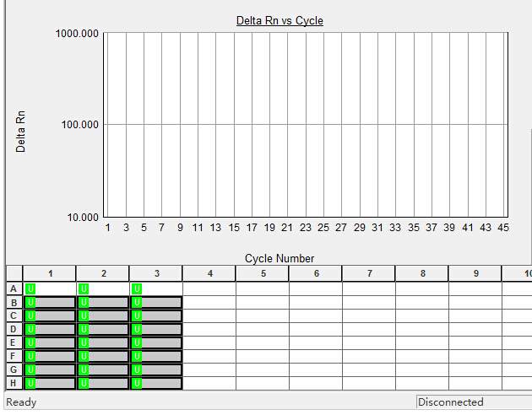Select plate row G header
Screen dimensions: 532x415
tap(14, 369)
